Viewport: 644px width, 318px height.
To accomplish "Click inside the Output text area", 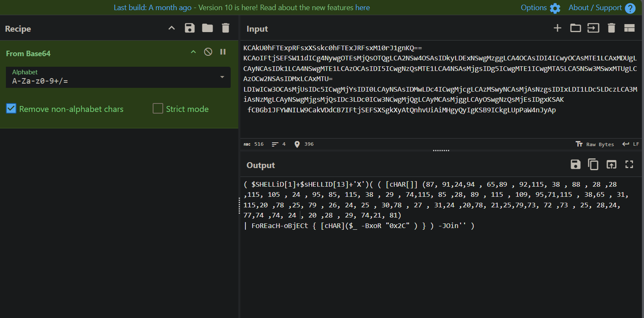I will tap(441, 247).
